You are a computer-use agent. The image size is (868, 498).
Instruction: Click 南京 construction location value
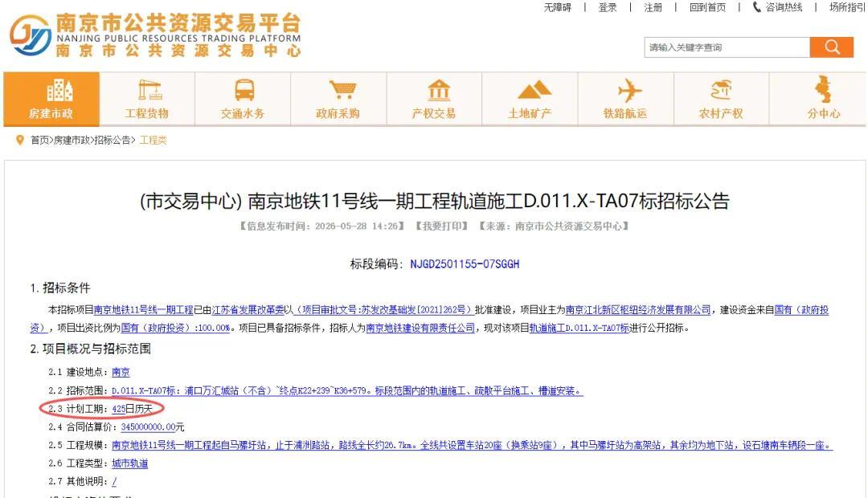click(x=121, y=372)
